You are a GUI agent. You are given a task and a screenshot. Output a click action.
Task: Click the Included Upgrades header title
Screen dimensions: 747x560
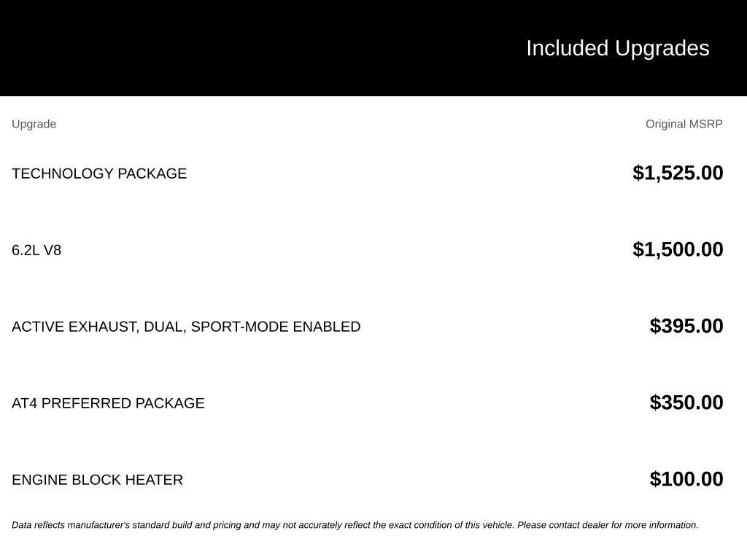[x=617, y=49]
